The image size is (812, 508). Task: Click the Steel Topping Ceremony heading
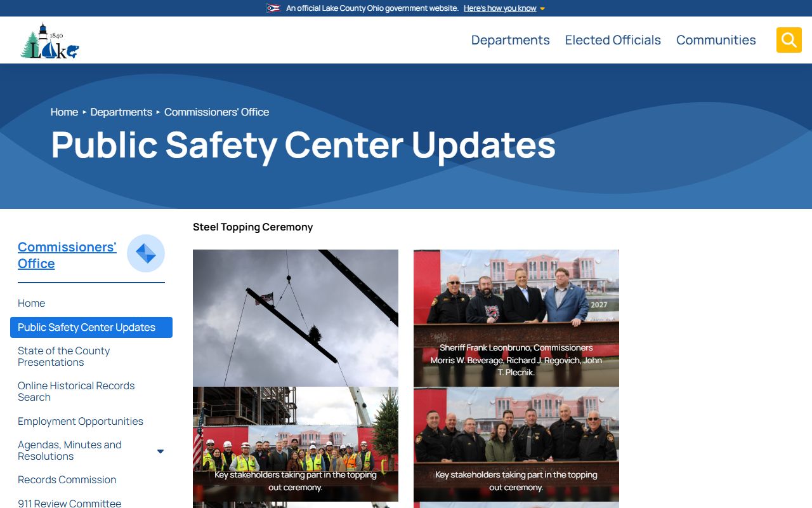coord(253,227)
